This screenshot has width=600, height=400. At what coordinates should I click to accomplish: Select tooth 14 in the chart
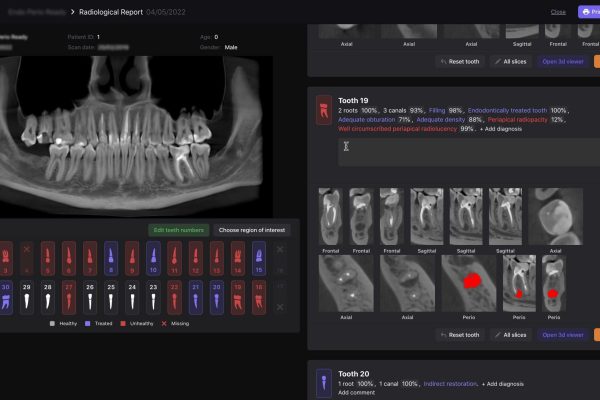pyautogui.click(x=238, y=258)
